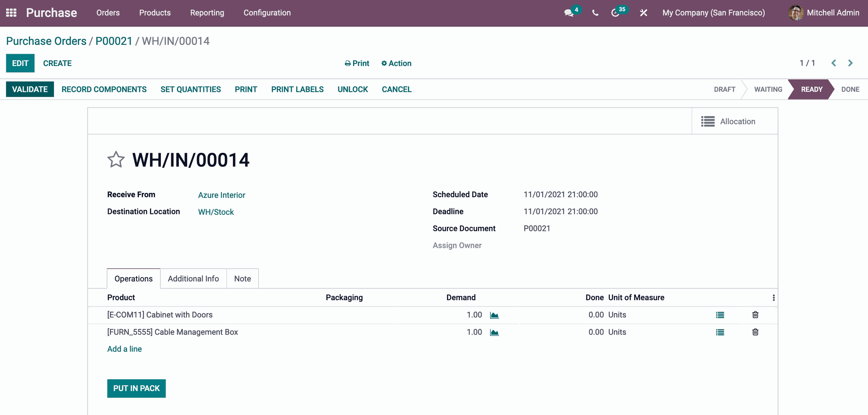This screenshot has width=868, height=415.
Task: Open Azure Interior partner link
Action: (222, 195)
